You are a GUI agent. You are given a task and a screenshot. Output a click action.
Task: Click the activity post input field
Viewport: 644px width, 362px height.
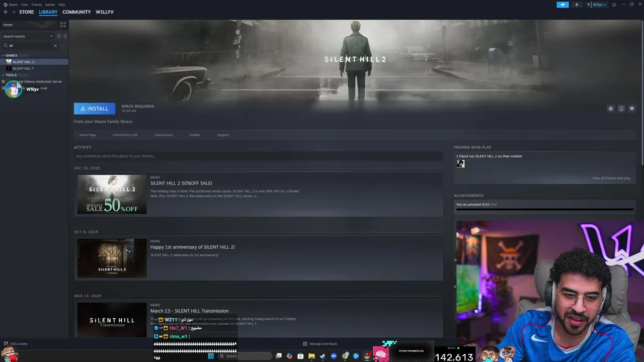pos(258,156)
